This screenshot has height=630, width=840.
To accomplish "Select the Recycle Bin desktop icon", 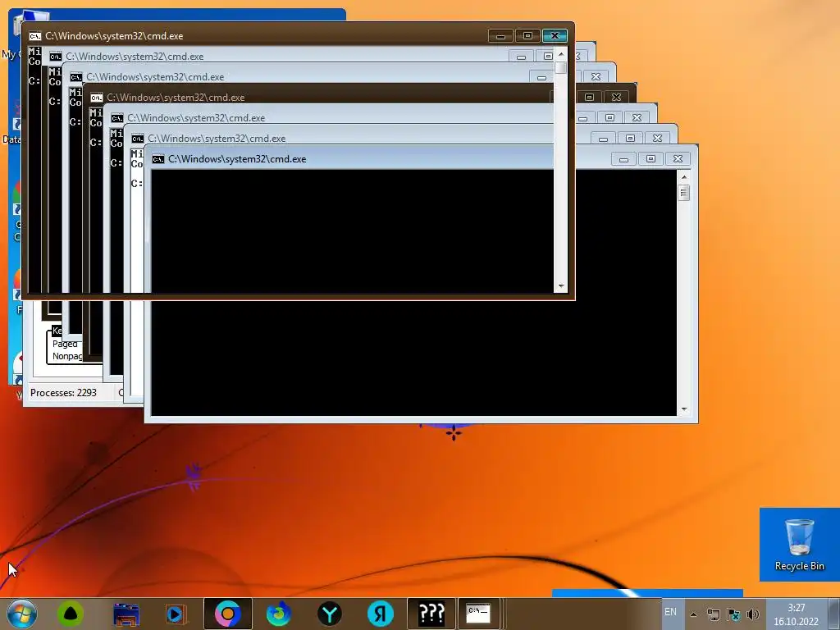I will point(799,545).
